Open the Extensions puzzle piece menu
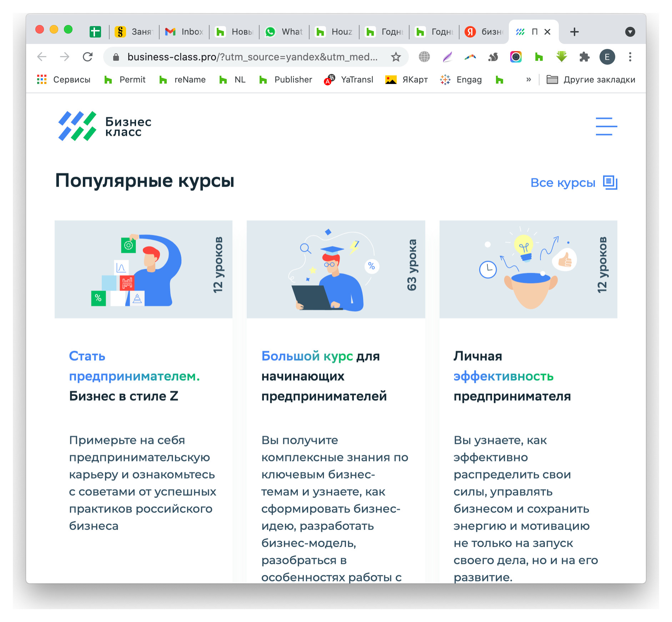 585,57
